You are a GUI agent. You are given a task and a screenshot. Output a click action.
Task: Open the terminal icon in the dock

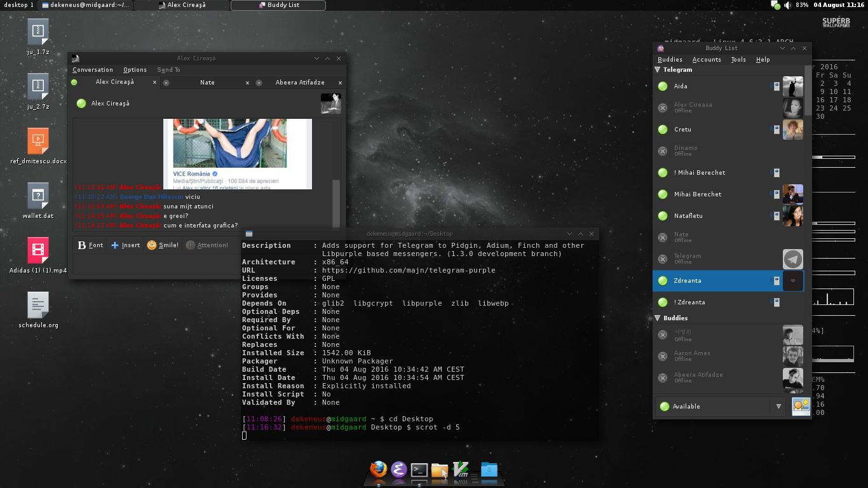click(419, 470)
